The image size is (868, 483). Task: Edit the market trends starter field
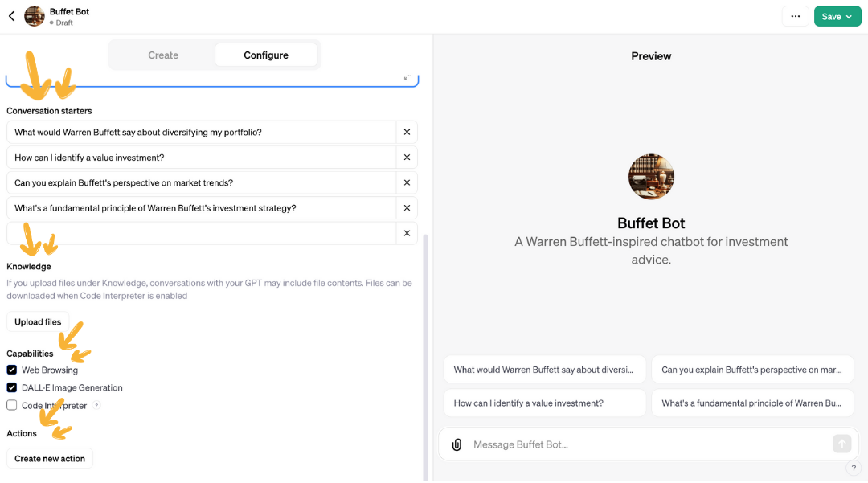(x=202, y=183)
